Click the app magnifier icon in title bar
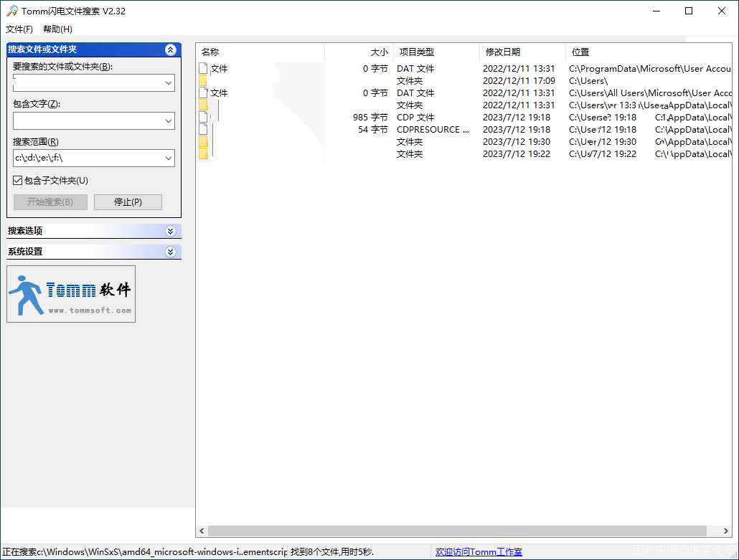Image resolution: width=739 pixels, height=560 pixels. click(x=11, y=11)
